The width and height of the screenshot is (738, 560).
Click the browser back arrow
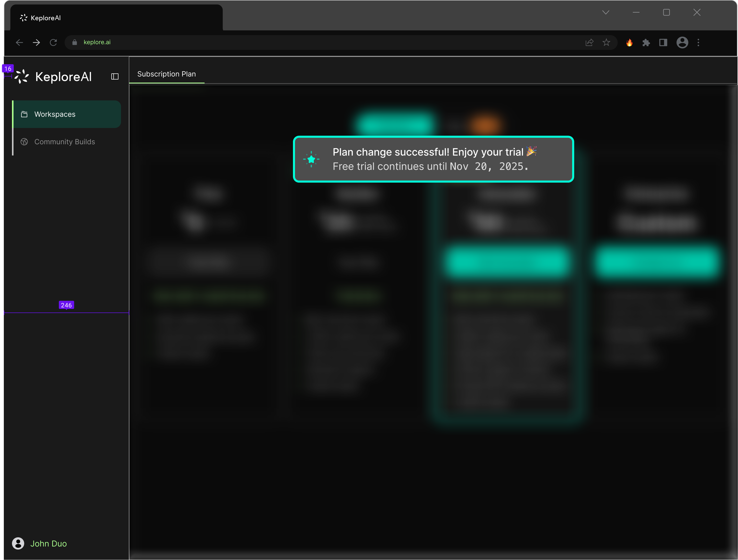coord(19,42)
